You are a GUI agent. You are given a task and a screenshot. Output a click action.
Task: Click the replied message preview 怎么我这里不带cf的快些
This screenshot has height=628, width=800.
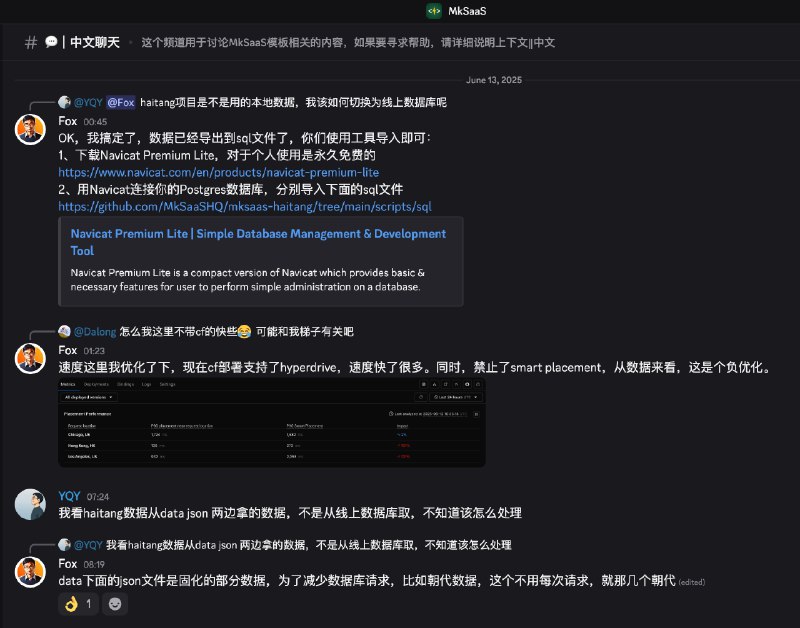coord(236,332)
